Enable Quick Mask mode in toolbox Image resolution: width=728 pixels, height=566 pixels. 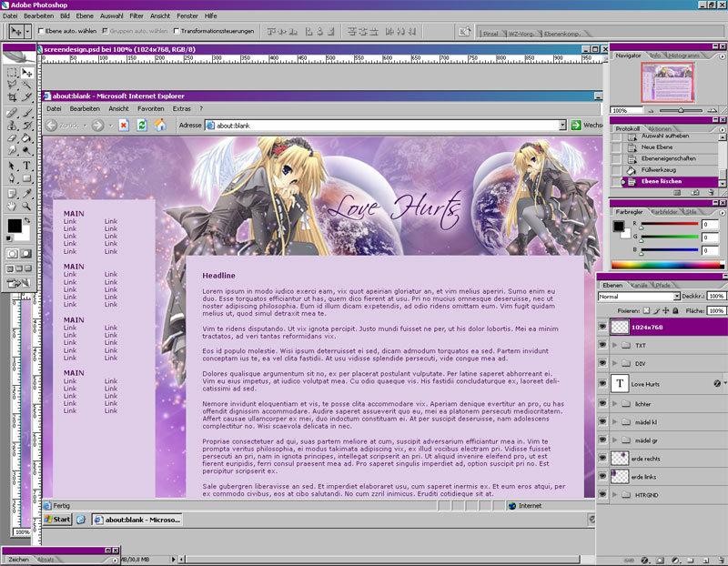(x=26, y=254)
